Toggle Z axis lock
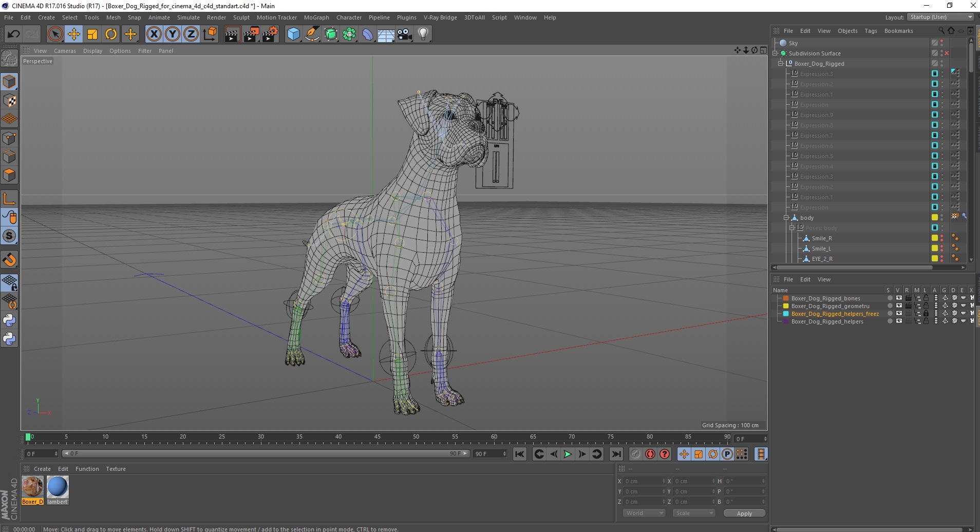 click(x=191, y=34)
